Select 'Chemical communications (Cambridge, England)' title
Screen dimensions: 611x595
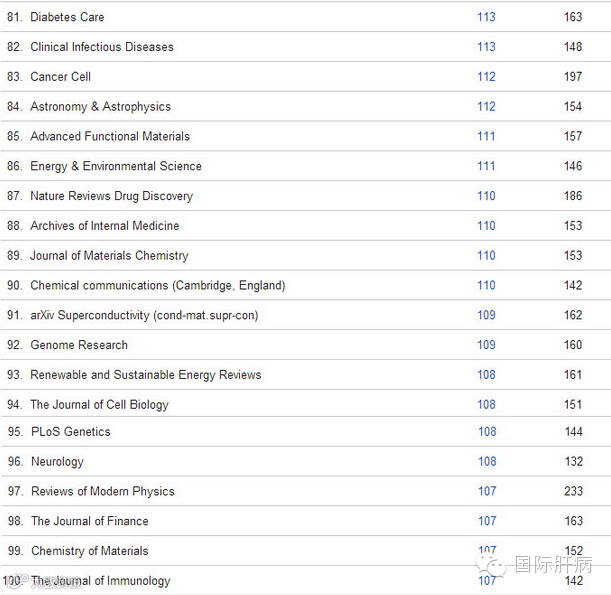158,286
